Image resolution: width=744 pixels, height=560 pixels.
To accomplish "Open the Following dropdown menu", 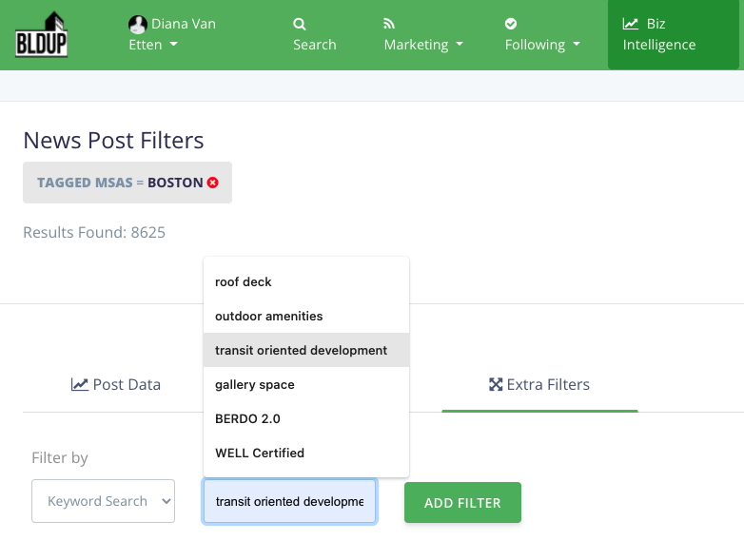I will 542,45.
